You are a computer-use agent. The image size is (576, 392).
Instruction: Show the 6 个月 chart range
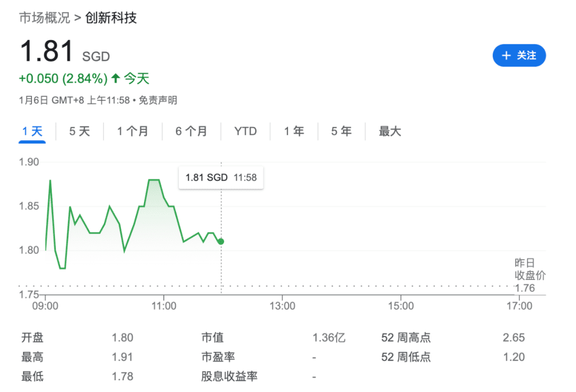[191, 131]
